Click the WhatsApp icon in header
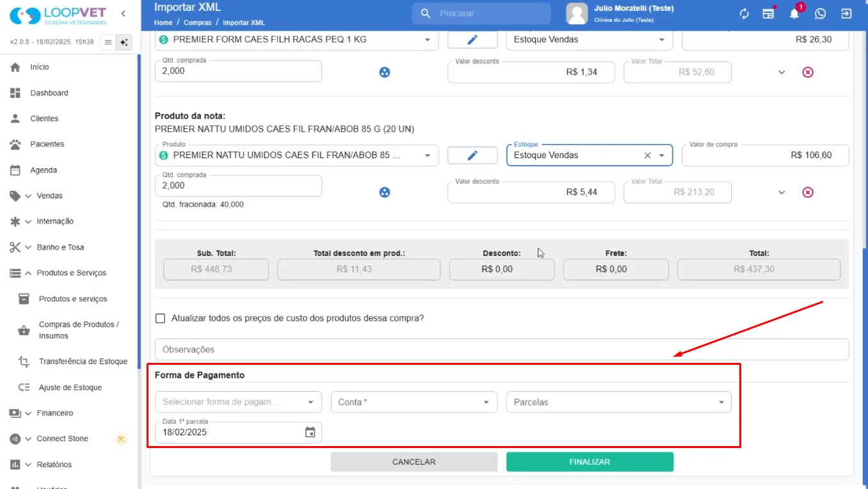This screenshot has width=868, height=489. [820, 13]
